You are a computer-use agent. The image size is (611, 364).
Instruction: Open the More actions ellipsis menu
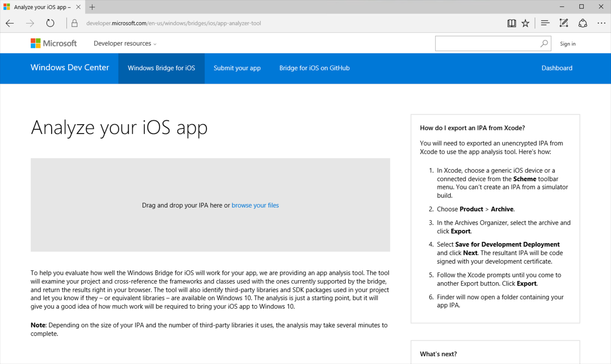(x=602, y=23)
